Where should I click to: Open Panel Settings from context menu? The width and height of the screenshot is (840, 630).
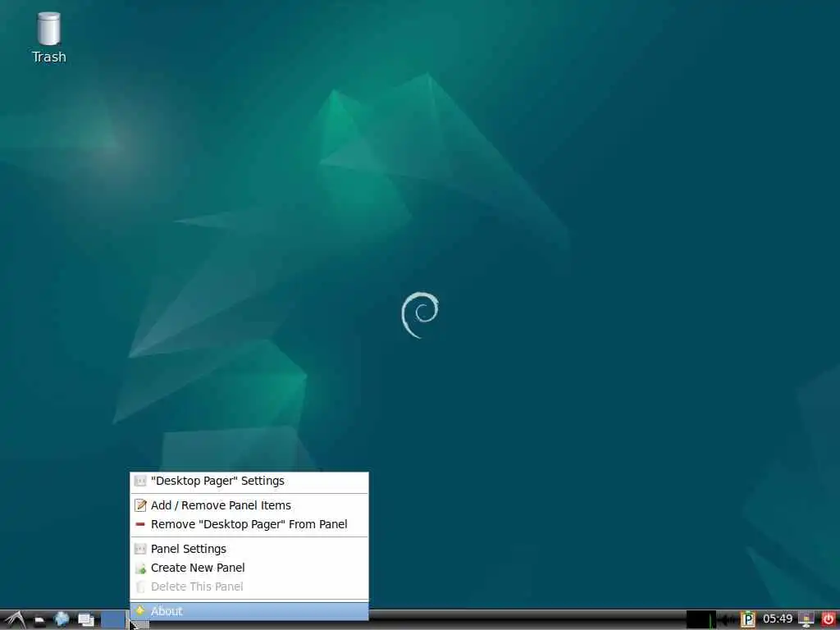coord(249,549)
